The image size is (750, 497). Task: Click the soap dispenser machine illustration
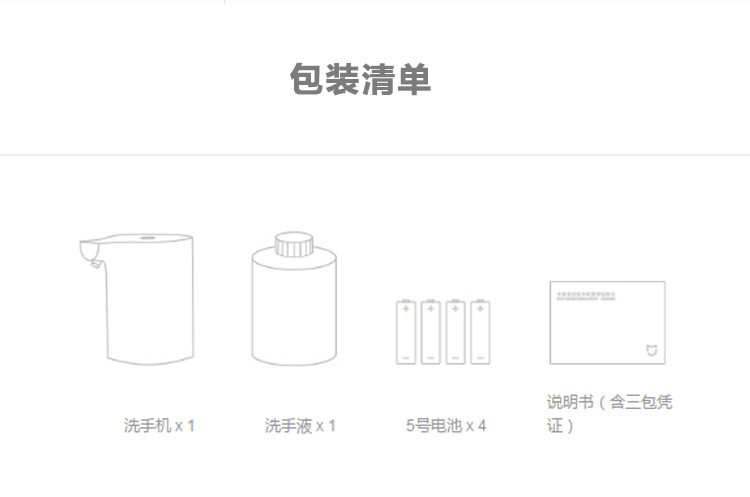click(x=137, y=299)
